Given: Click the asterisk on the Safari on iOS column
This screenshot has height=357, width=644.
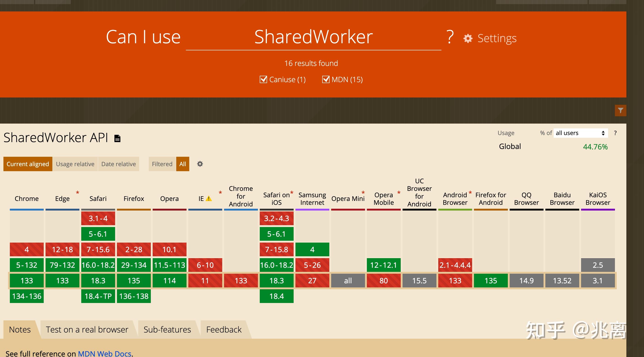Looking at the screenshot, I should pyautogui.click(x=292, y=193).
